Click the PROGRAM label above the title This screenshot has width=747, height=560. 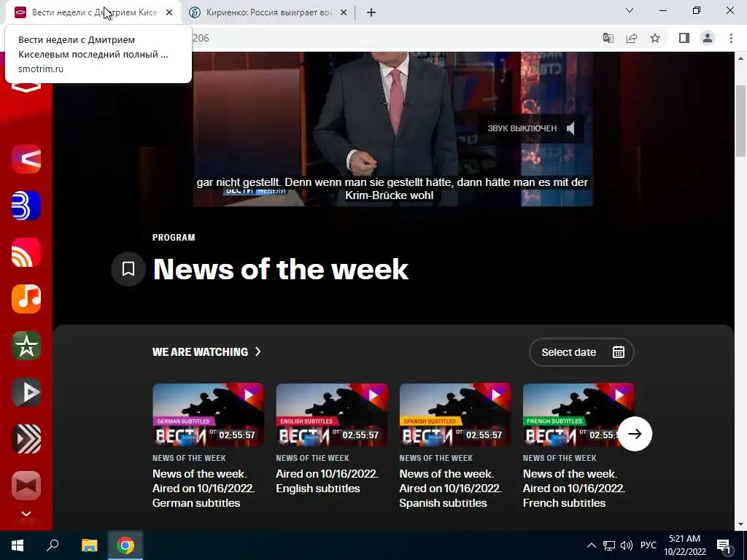[x=174, y=237]
